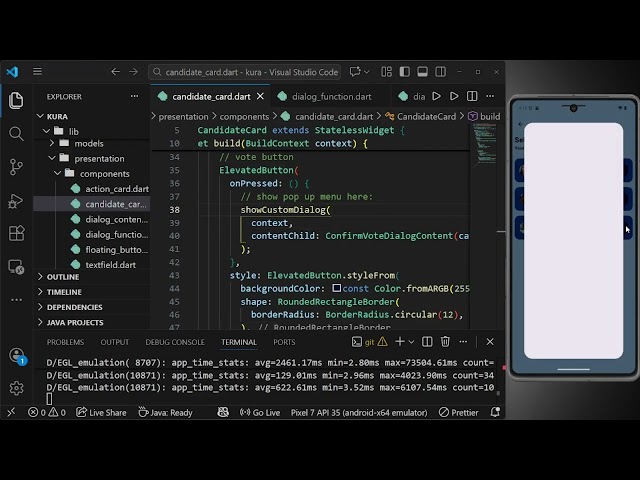640x480 pixels.
Task: Click the command center search box
Action: (244, 72)
